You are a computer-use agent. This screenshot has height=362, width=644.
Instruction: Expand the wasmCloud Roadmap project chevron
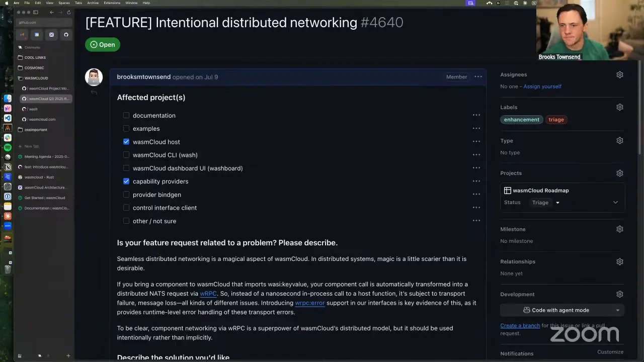coord(615,203)
